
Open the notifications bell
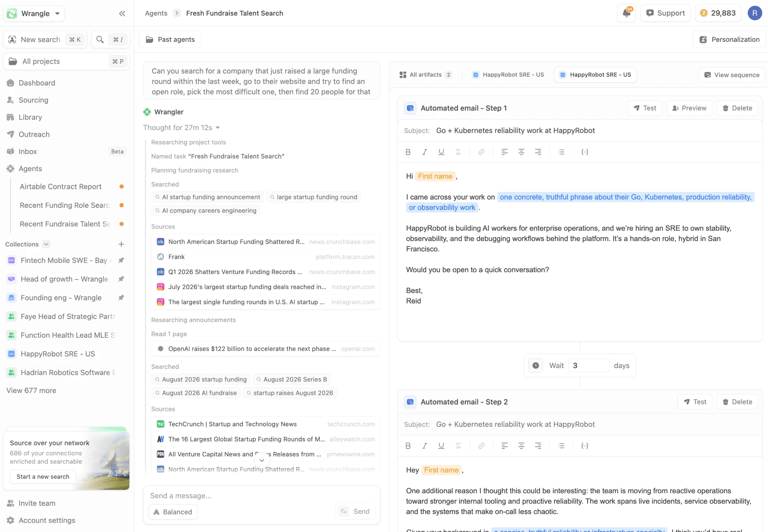click(x=627, y=13)
